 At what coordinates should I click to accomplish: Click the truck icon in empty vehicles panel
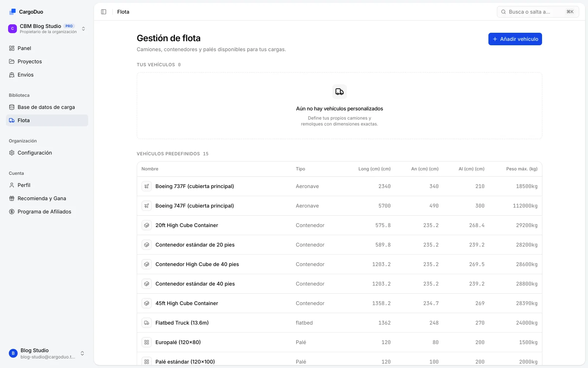click(340, 92)
